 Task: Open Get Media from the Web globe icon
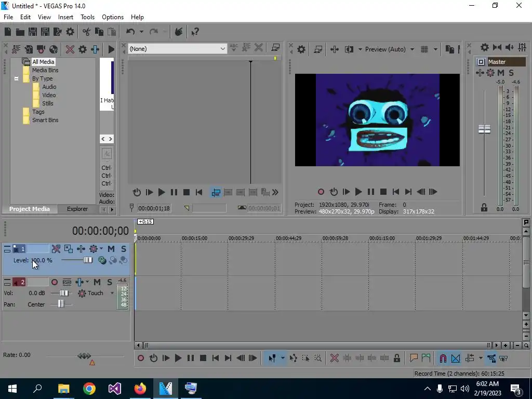pyautogui.click(x=54, y=49)
